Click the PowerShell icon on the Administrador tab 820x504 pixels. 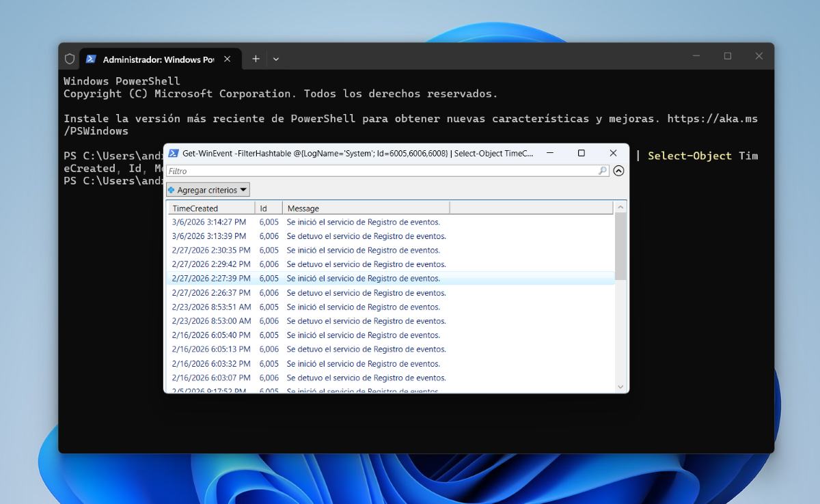pyautogui.click(x=91, y=59)
